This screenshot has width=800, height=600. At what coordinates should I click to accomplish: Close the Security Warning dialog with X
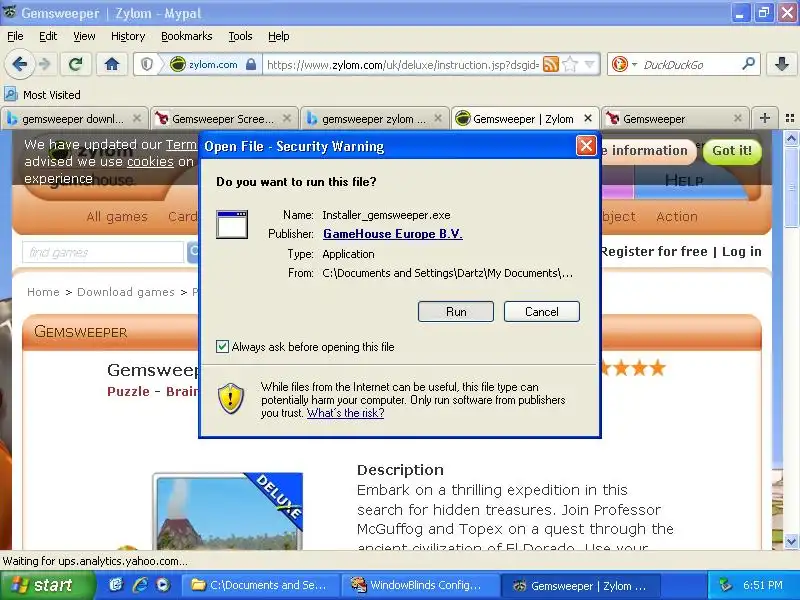tap(586, 146)
